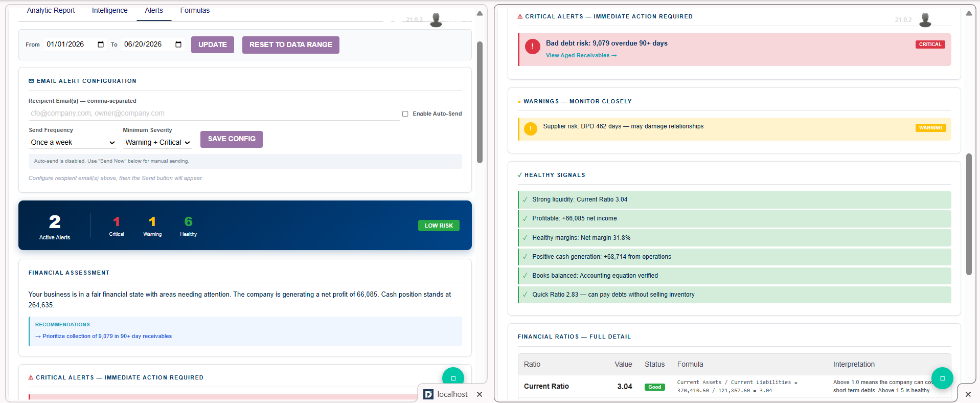Open calendar picker for To date
The image size is (980, 403).
click(178, 44)
